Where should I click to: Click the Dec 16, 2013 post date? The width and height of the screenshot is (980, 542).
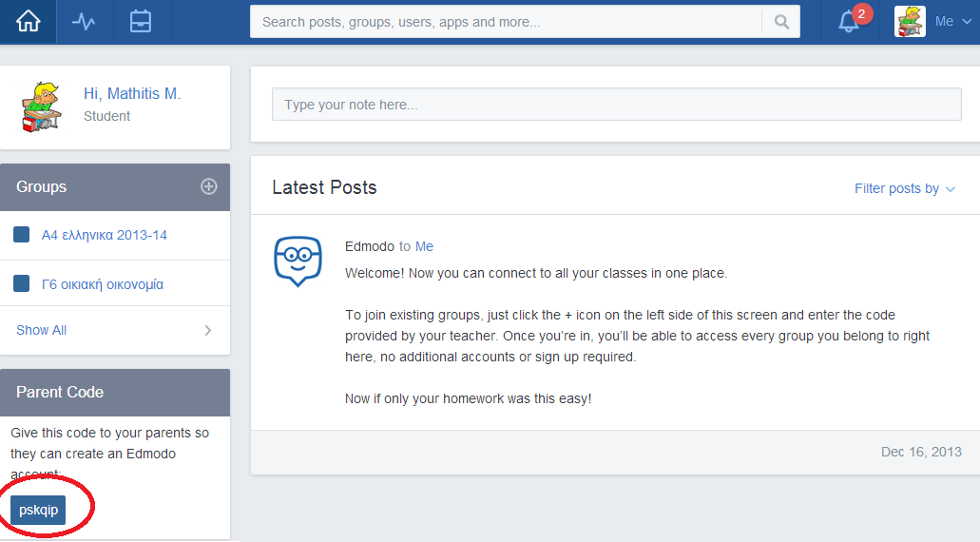point(921,452)
